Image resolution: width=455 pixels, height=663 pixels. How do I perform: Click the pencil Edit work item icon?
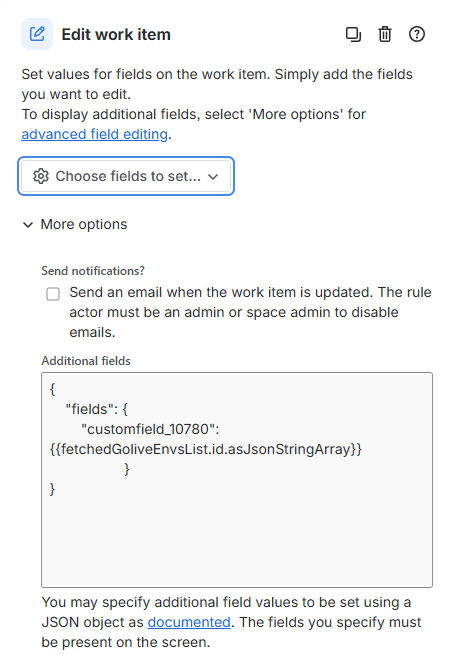[37, 34]
